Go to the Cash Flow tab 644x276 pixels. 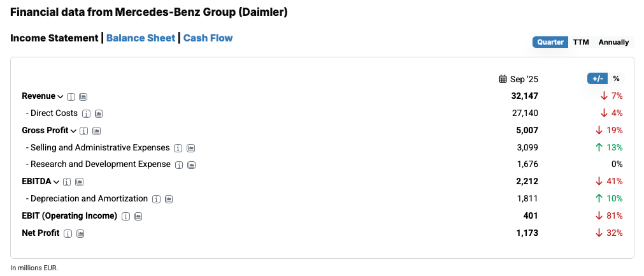point(208,38)
